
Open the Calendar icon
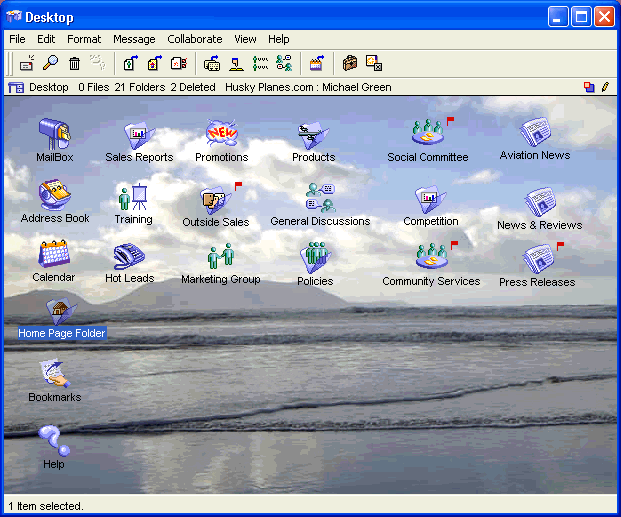(x=54, y=254)
